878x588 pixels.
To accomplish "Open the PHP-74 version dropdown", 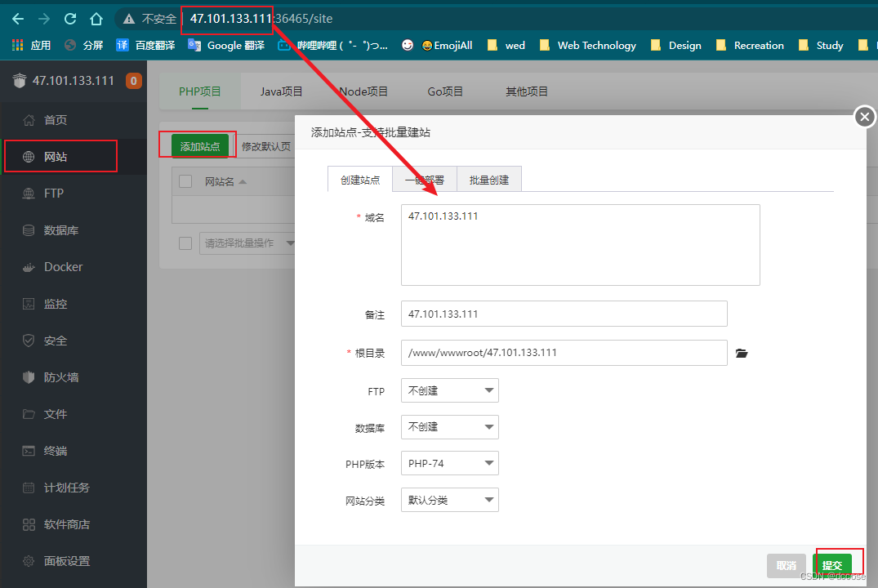I will click(449, 463).
